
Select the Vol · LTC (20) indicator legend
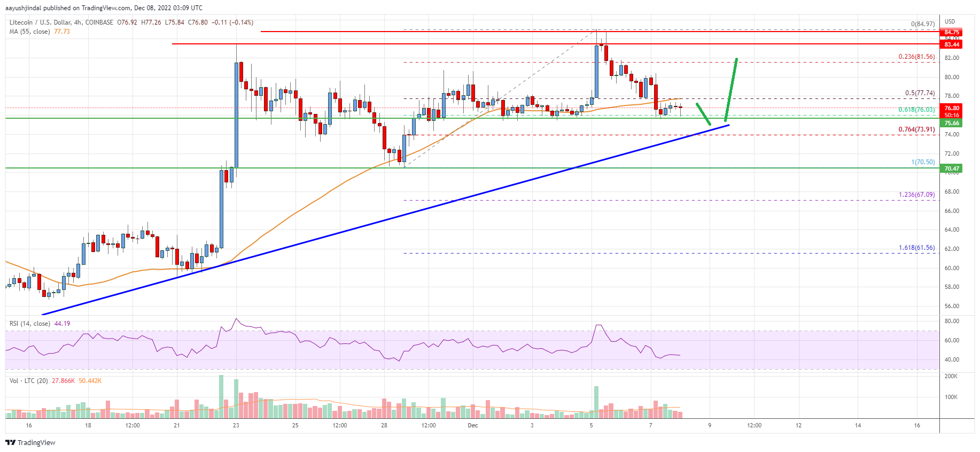coord(29,381)
